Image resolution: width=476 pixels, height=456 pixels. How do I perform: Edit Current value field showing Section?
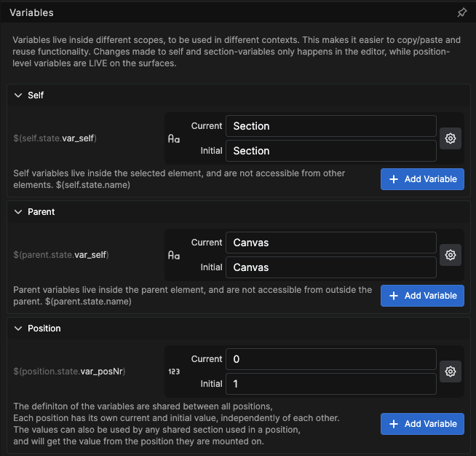pyautogui.click(x=331, y=126)
